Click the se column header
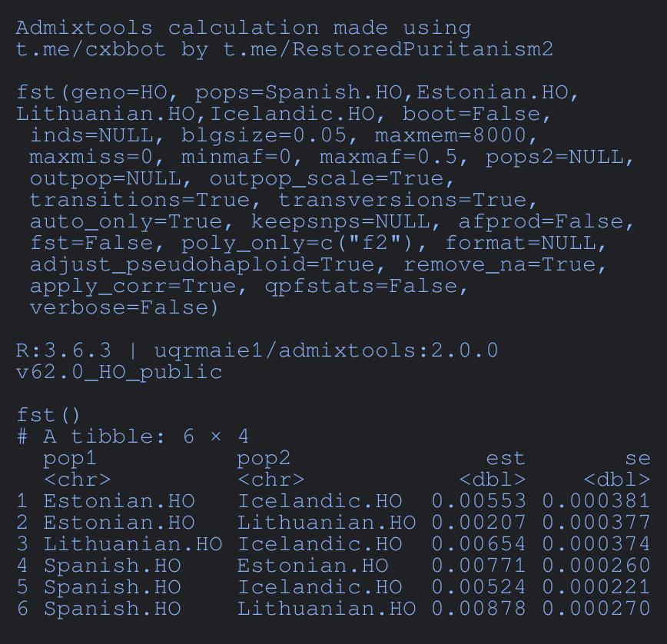The height and width of the screenshot is (644, 667). tap(637, 459)
